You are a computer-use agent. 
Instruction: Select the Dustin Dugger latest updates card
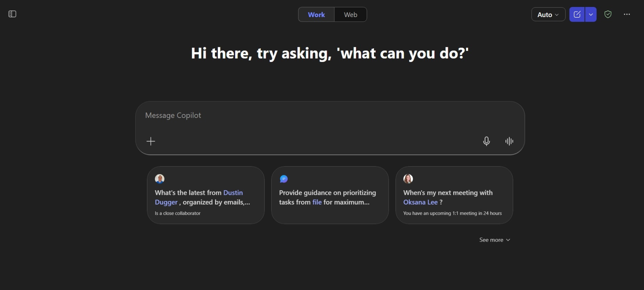(206, 195)
